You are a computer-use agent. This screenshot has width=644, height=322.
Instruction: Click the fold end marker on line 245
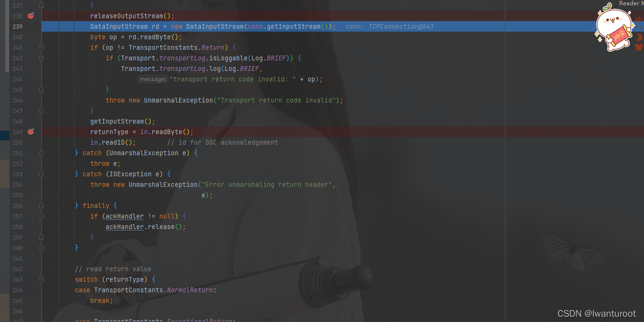click(x=41, y=90)
